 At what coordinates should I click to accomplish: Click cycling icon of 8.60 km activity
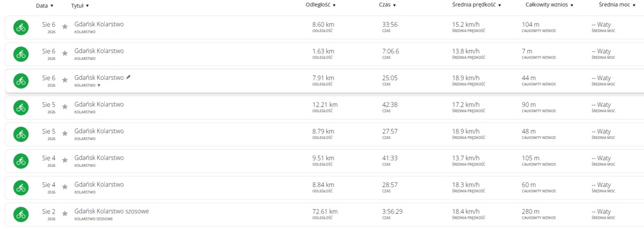point(21,27)
